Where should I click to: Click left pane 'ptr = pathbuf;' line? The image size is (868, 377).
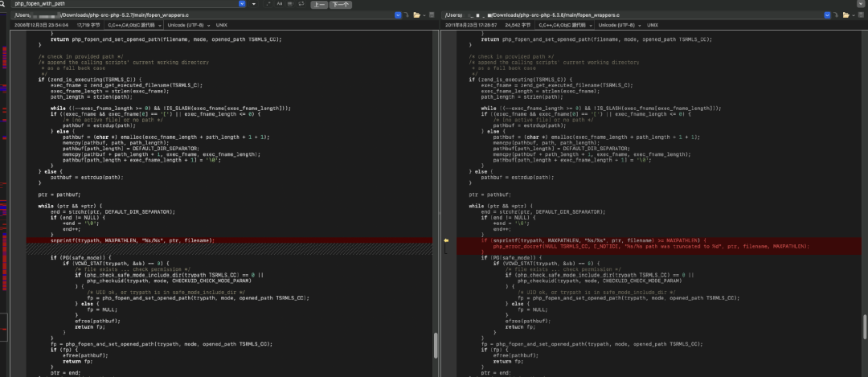pyautogui.click(x=59, y=195)
